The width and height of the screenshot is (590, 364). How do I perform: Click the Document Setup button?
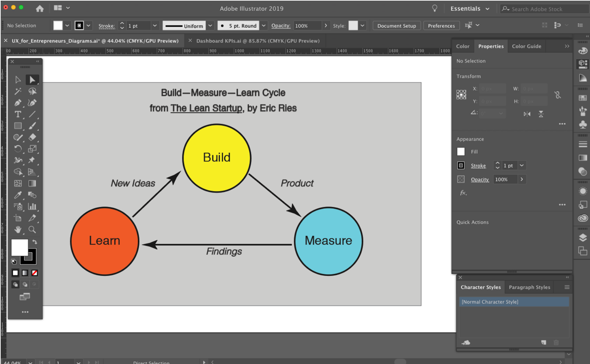[396, 26]
